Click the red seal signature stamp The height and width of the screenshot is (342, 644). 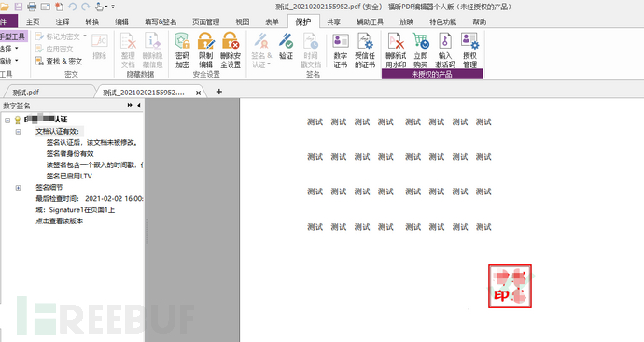coord(510,287)
